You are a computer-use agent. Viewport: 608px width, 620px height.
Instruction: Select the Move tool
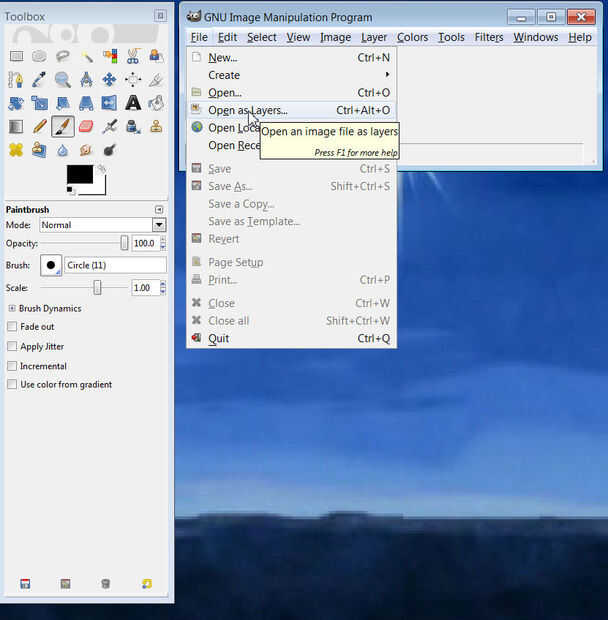tap(110, 80)
